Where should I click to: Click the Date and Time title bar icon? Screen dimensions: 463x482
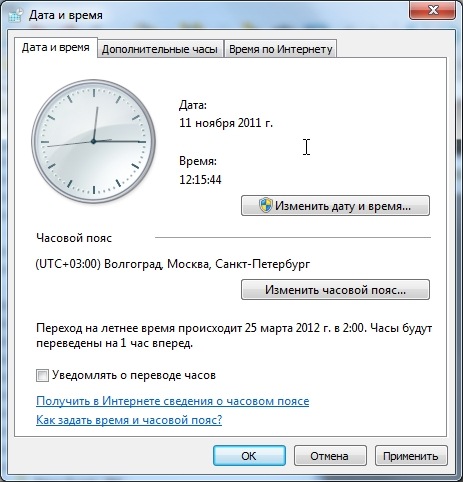click(x=16, y=15)
